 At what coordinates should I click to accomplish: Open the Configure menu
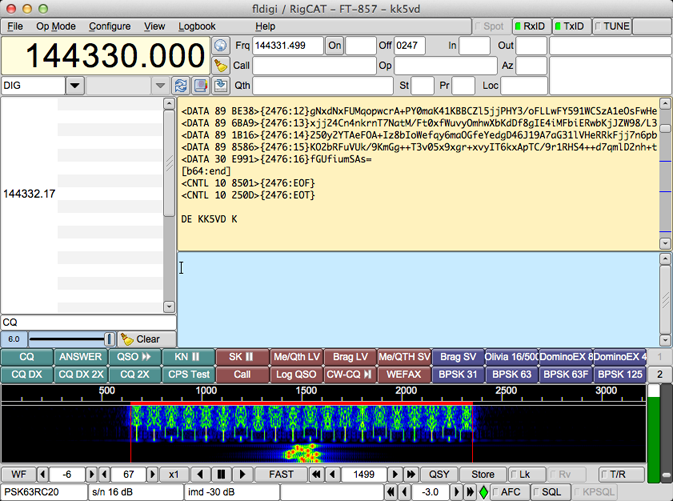point(109,26)
